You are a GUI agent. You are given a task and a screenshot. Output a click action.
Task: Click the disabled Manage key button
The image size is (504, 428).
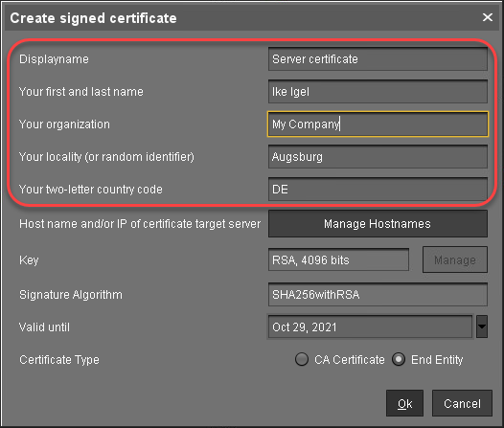click(x=455, y=259)
